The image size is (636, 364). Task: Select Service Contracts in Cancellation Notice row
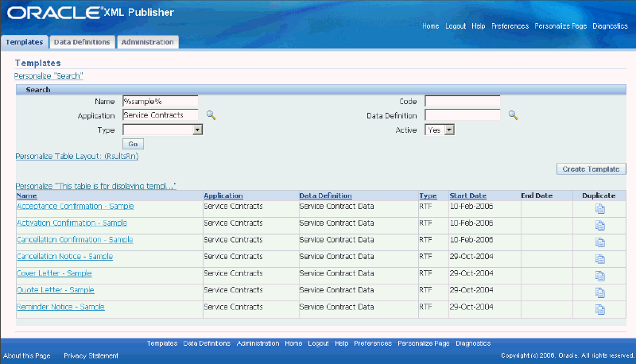tap(233, 257)
